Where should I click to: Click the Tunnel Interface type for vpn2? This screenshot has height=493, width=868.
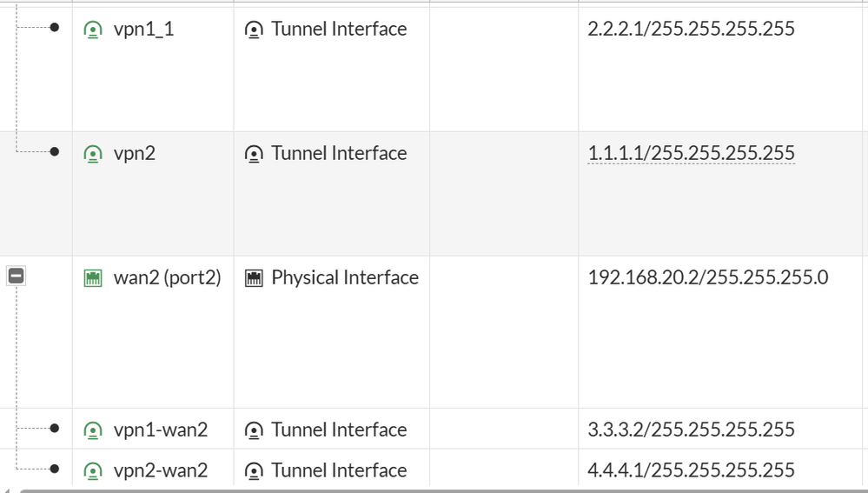[339, 154]
